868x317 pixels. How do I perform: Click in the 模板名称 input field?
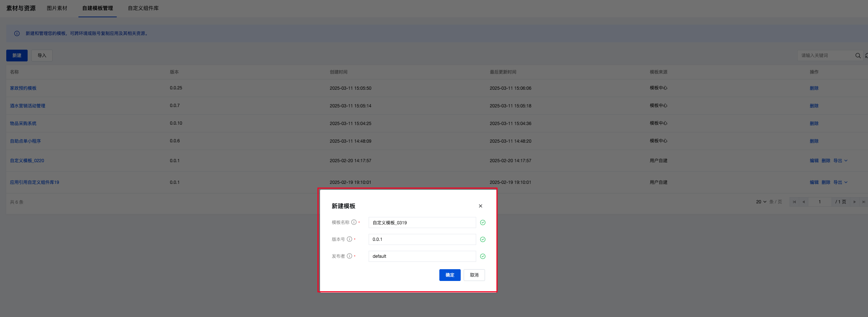point(422,222)
